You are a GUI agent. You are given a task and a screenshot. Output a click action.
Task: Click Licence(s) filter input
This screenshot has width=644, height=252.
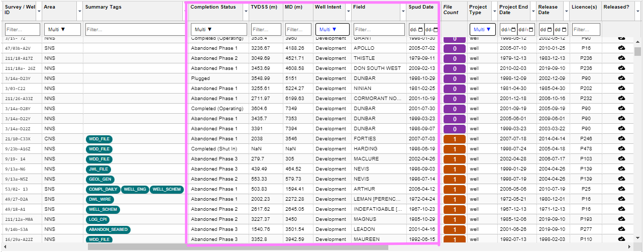tap(586, 30)
